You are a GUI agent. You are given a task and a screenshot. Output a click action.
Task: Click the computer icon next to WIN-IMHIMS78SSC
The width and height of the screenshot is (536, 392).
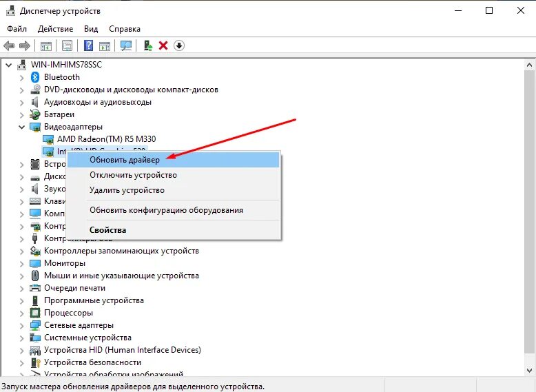point(22,65)
